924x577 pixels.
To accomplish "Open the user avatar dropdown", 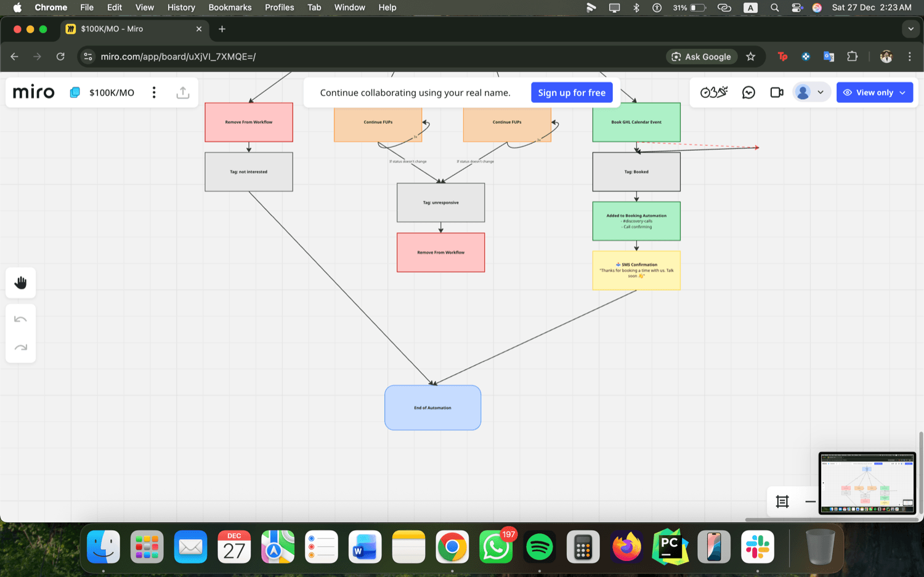I will 810,92.
